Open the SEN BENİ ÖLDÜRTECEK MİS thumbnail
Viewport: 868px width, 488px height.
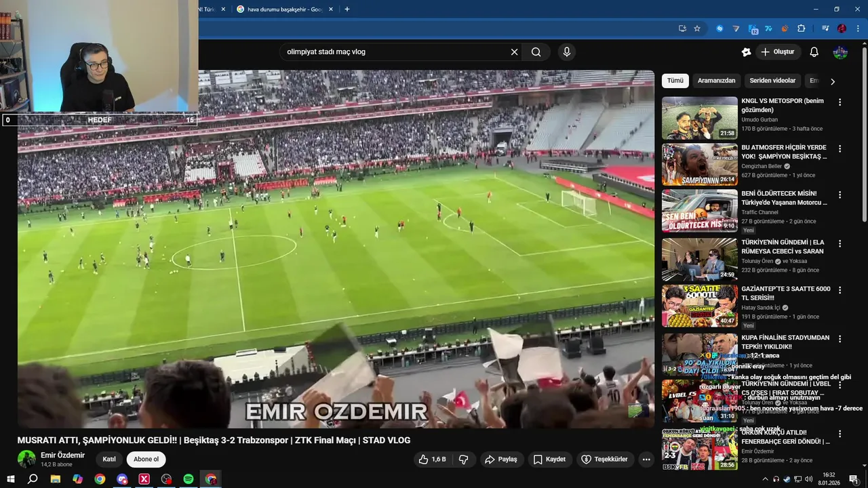point(700,211)
